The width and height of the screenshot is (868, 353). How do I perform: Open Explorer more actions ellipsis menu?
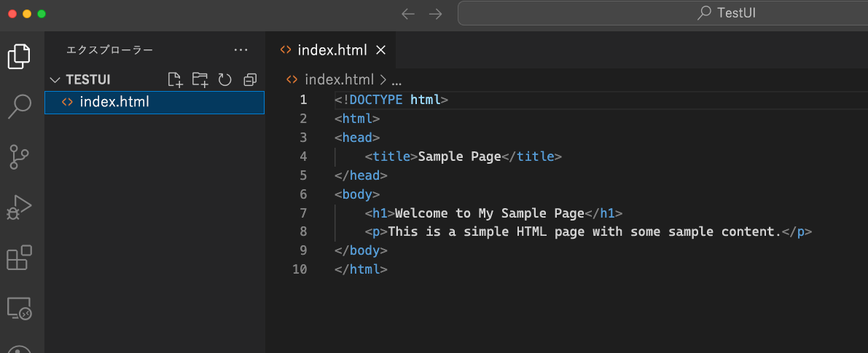(x=241, y=49)
